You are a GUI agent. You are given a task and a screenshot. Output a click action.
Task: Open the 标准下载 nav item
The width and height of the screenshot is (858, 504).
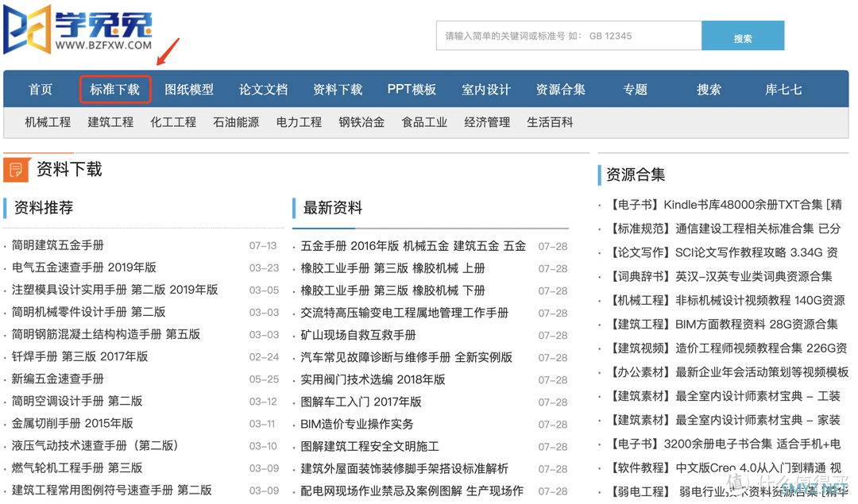click(115, 90)
